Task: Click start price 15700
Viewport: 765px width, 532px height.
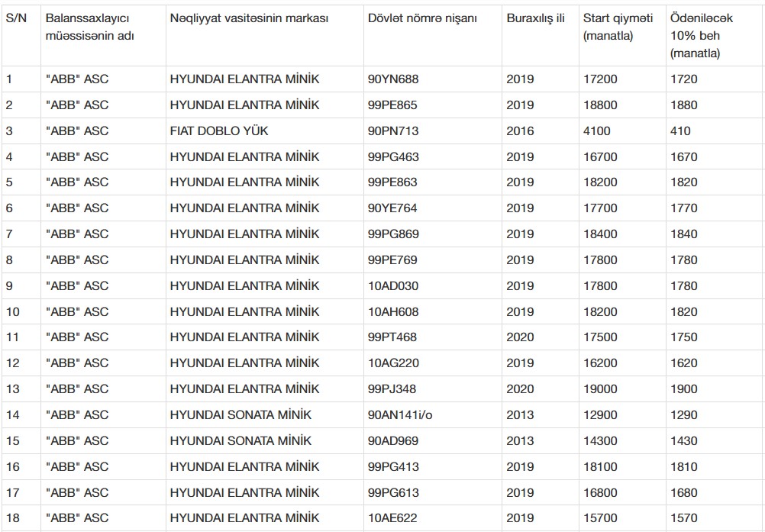Action: [600, 517]
